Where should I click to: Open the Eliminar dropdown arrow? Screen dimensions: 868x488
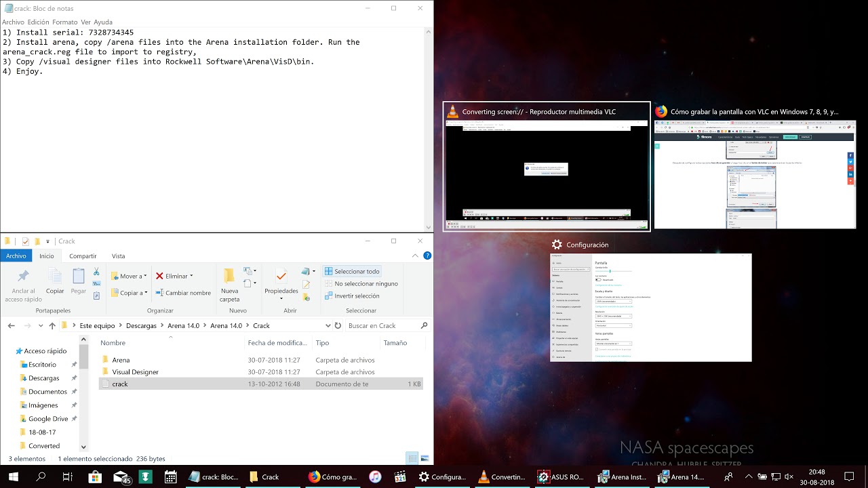pos(191,276)
